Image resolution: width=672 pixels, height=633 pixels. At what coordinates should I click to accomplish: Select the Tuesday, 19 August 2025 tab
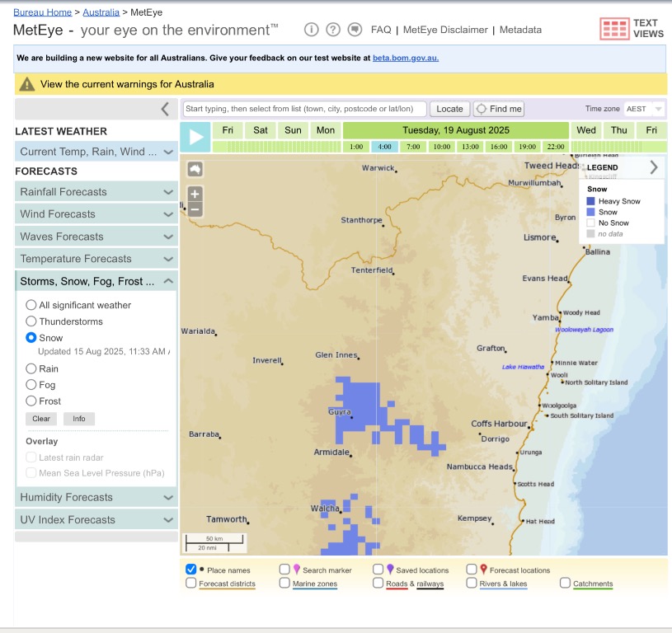pyautogui.click(x=456, y=130)
